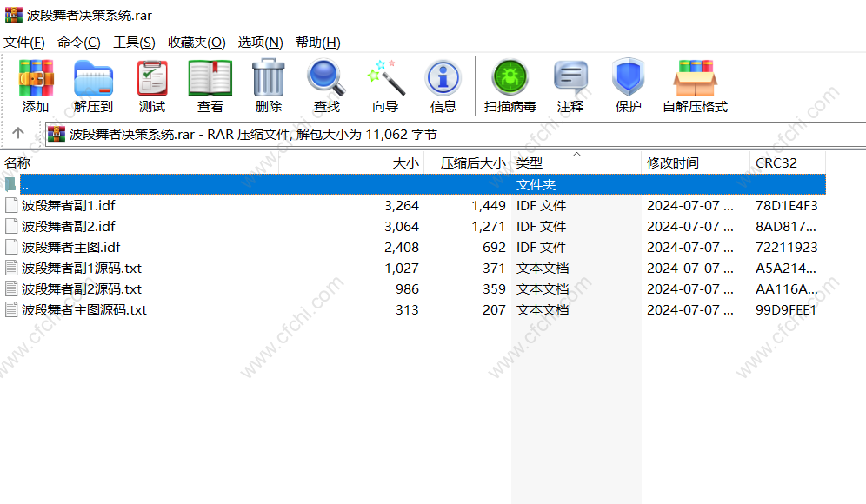Viewport: 866px width, 504px height.
Task: Open the 收藏夹(O) menu
Action: (197, 43)
